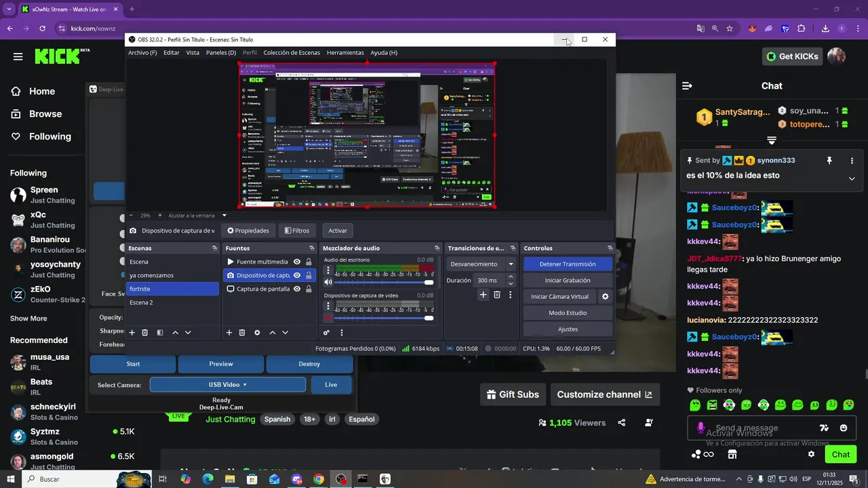Open Kick chat settings gear icon

pos(811,454)
